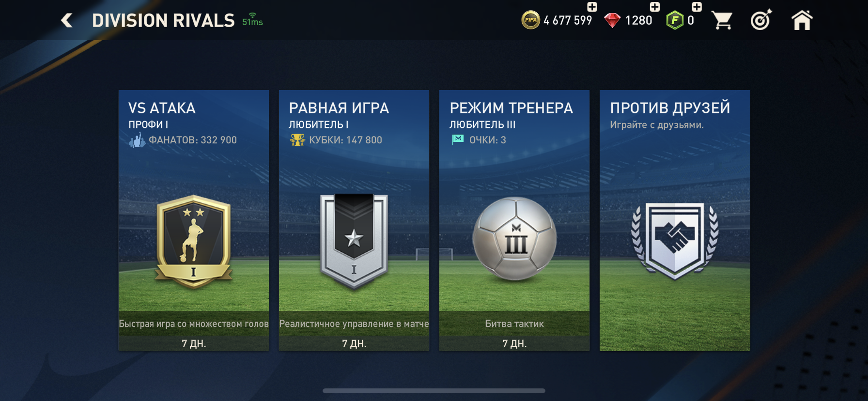Tap the handshake friends emblem
The image size is (868, 401).
[x=675, y=241]
